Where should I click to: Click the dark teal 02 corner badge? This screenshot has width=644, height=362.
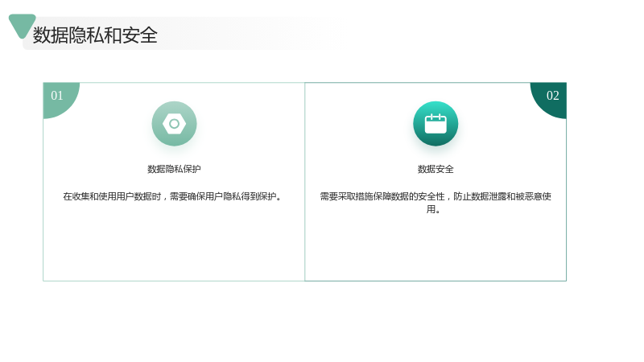click(551, 96)
